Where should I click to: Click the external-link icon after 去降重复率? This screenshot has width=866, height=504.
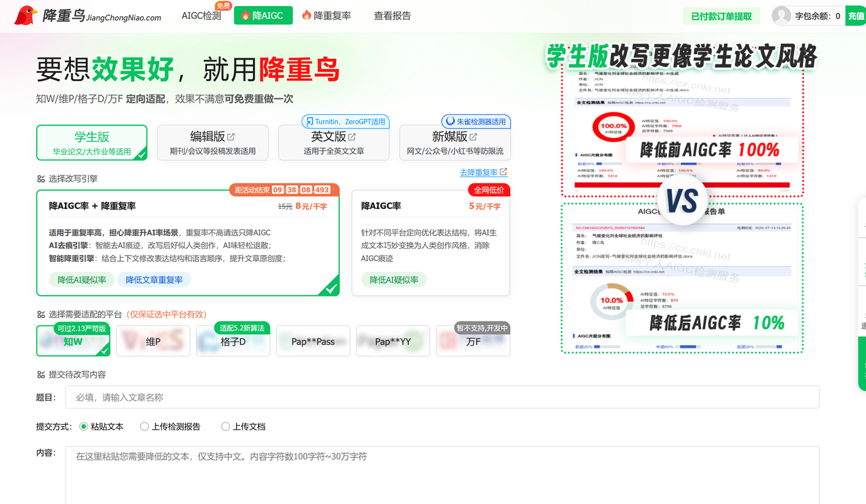tap(503, 173)
